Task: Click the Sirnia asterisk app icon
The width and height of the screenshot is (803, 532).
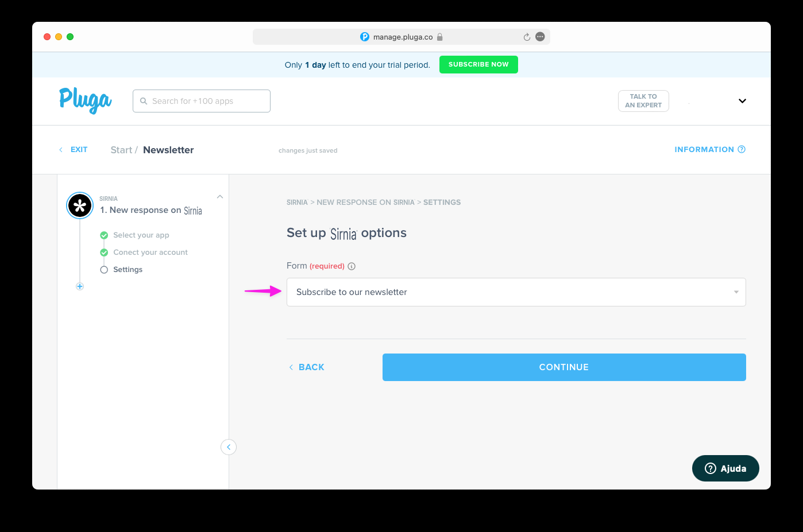Action: [x=80, y=205]
